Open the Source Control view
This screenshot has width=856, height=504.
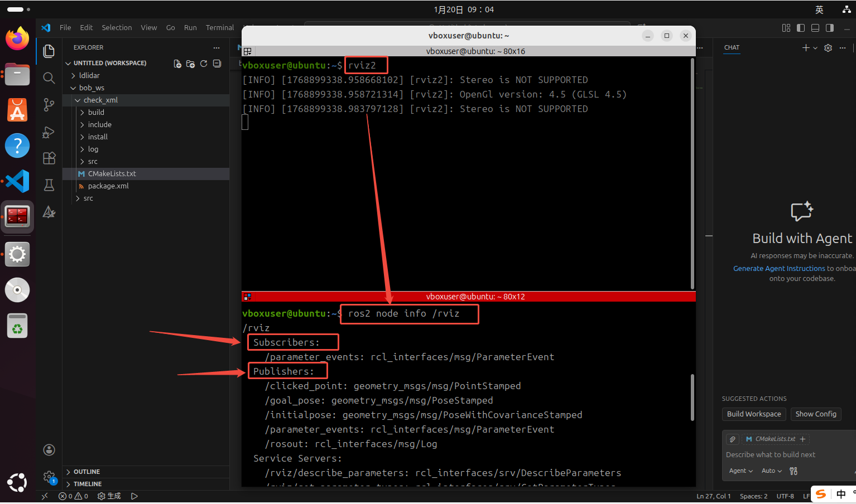49,105
